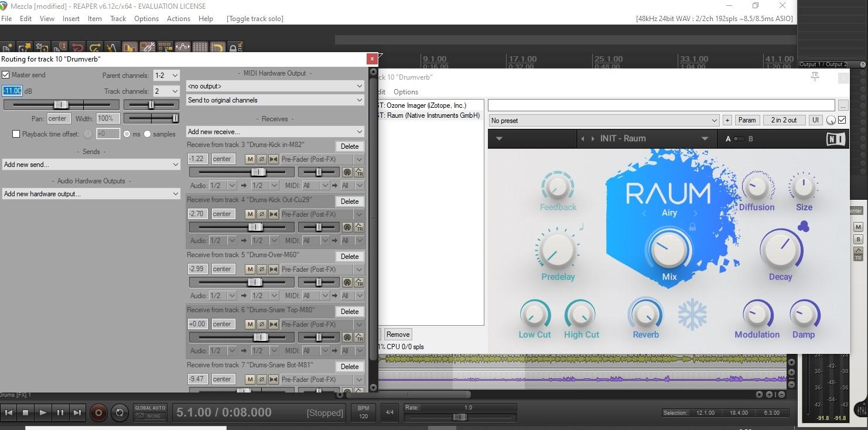
Task: Open the Actions menu
Action: click(178, 19)
